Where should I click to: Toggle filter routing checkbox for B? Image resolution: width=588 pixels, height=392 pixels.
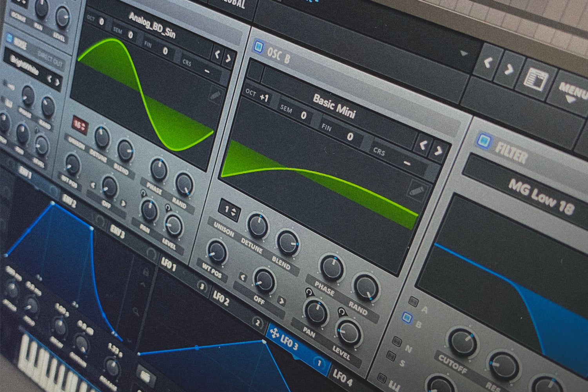(407, 316)
